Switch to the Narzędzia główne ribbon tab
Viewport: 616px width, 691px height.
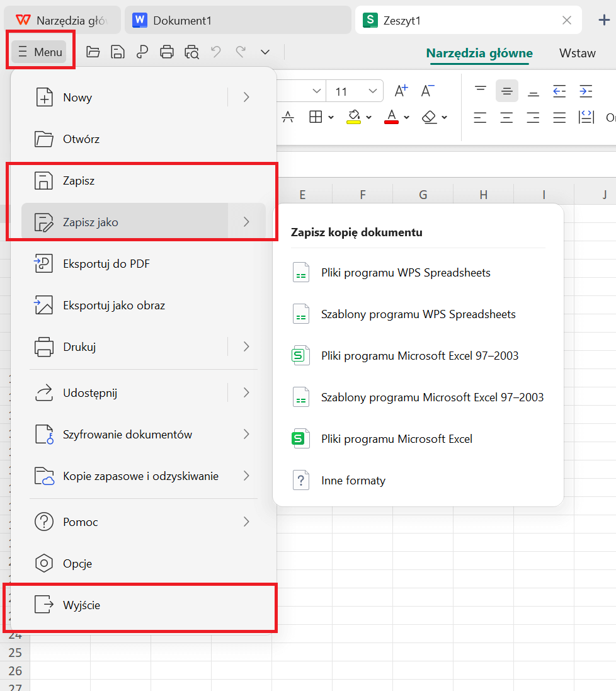pyautogui.click(x=479, y=54)
